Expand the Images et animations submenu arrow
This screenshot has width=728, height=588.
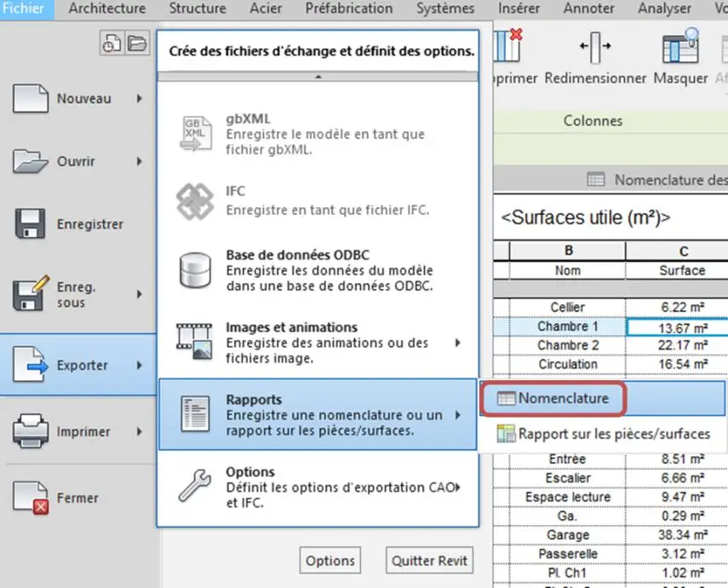458,343
